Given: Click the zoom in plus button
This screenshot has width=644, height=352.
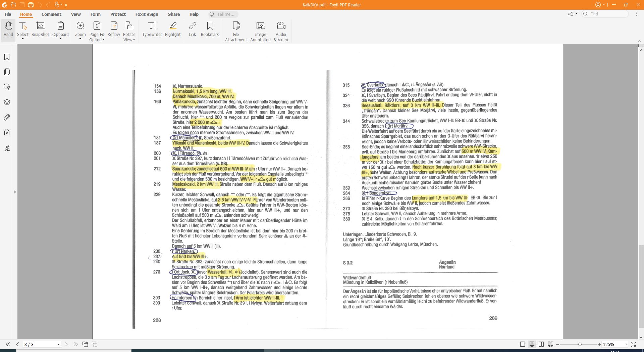Looking at the screenshot, I should pyautogui.click(x=599, y=345).
